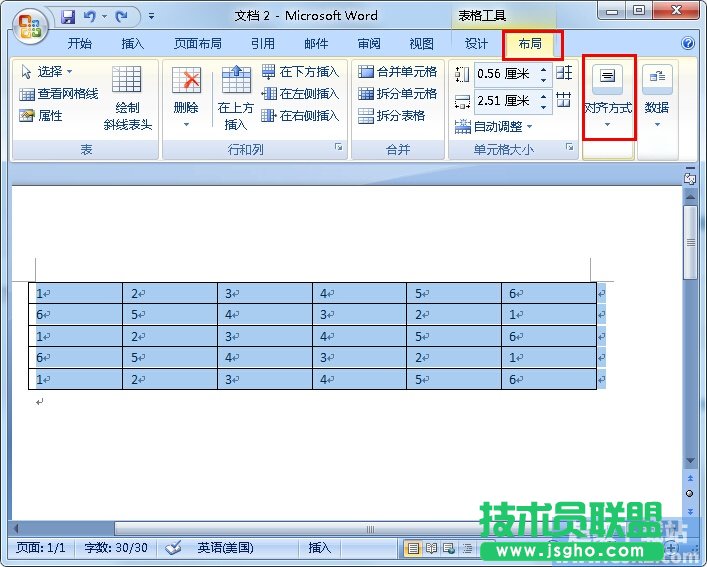Click Draw Diagonal Header (绘制斜线表头)
Screen dimensions: 707x567
click(x=127, y=99)
